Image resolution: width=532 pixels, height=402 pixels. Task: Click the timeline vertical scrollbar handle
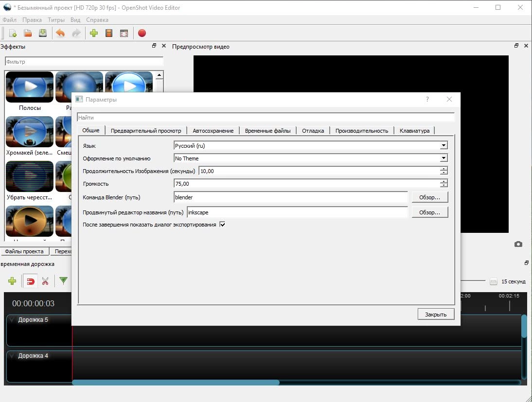(x=524, y=326)
